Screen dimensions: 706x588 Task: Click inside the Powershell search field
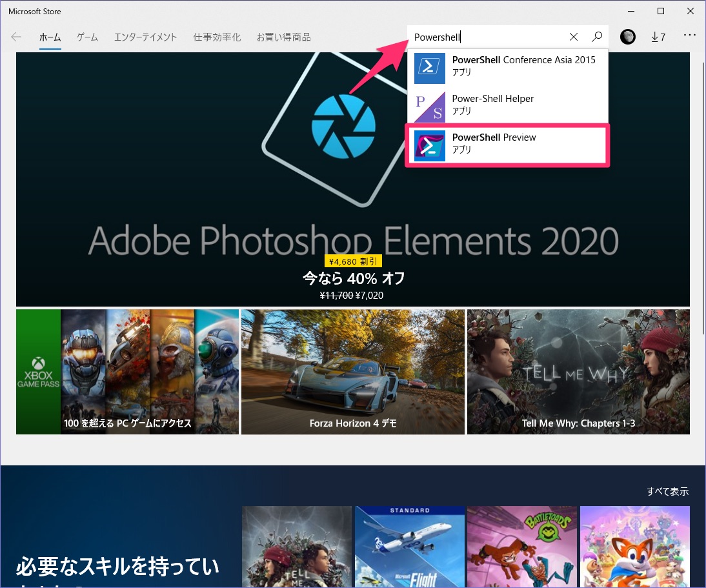tap(487, 37)
